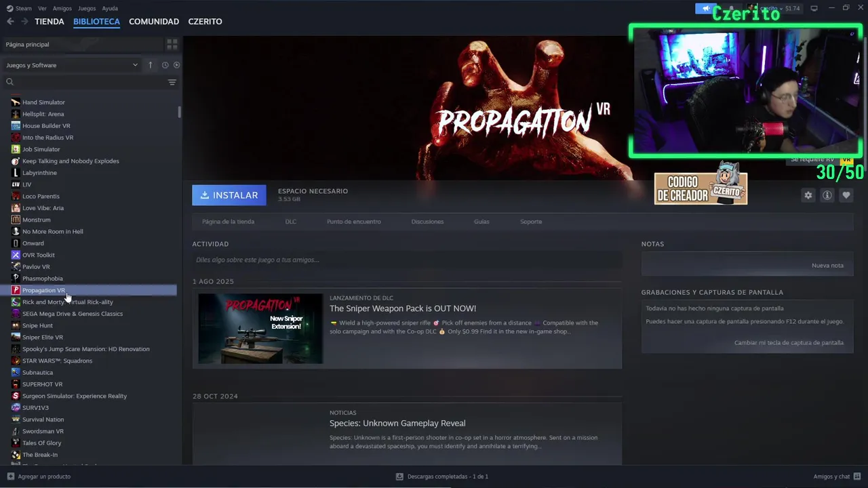
Task: Open the Ver menu
Action: coord(42,8)
